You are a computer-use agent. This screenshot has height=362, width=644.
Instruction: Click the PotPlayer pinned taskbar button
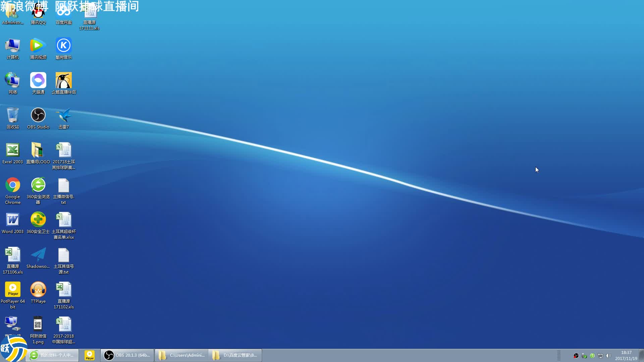pyautogui.click(x=90, y=355)
